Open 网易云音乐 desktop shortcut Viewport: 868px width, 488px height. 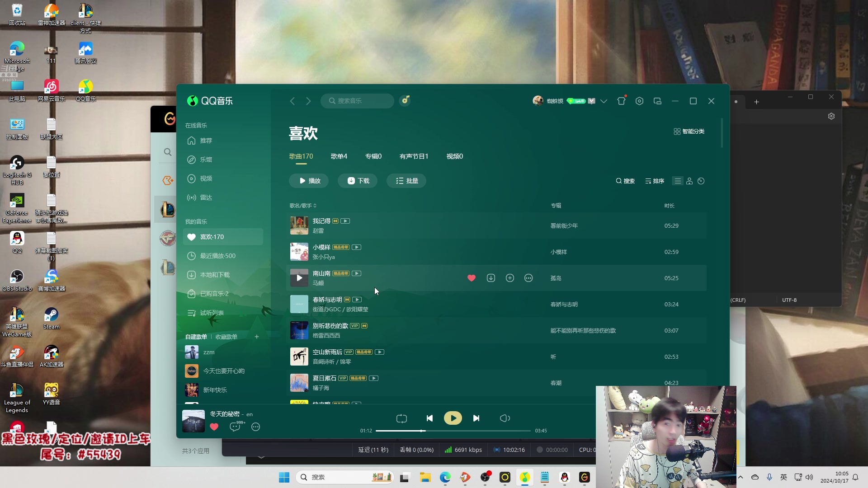[52, 90]
